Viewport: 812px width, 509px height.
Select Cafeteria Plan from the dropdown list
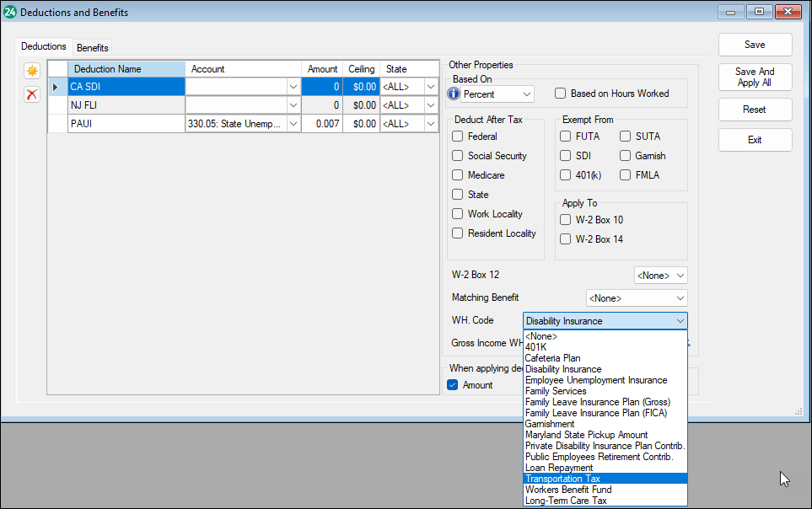[605, 358]
